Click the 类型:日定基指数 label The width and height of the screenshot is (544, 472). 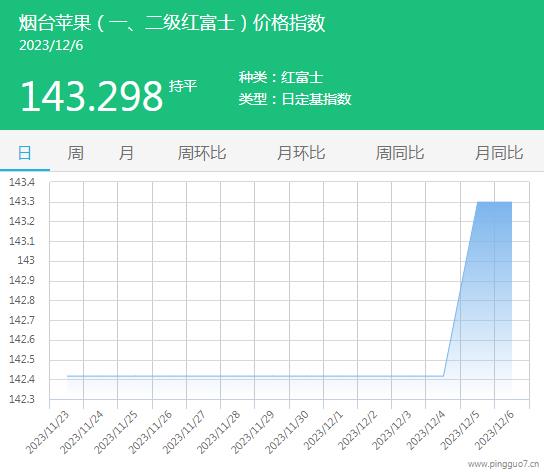point(295,99)
